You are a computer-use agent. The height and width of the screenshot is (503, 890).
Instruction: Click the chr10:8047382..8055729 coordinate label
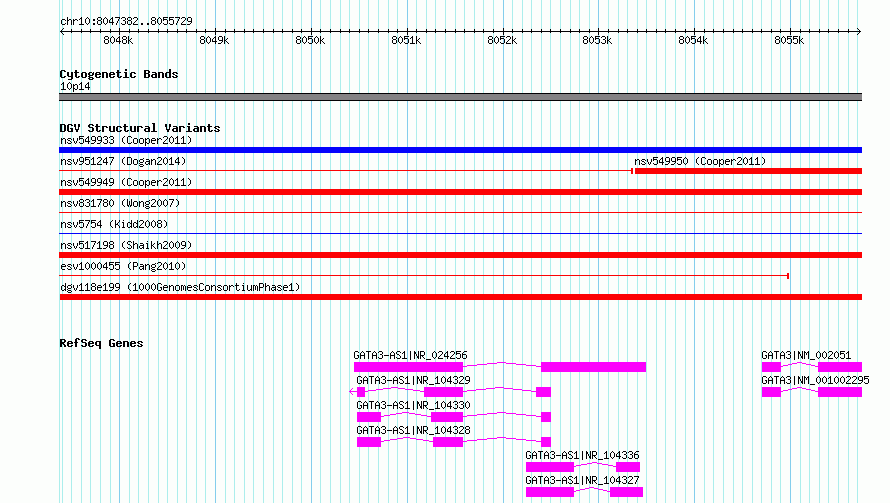click(x=126, y=21)
